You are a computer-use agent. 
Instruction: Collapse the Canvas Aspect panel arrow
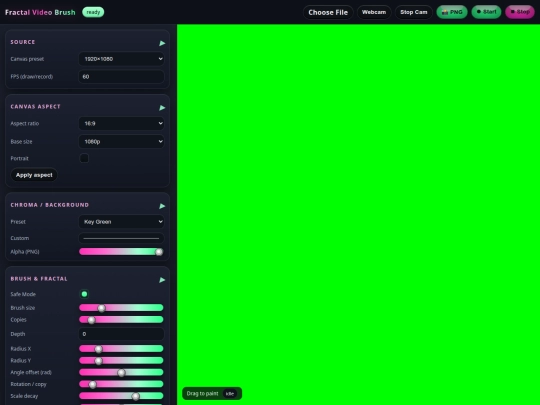[162, 108]
